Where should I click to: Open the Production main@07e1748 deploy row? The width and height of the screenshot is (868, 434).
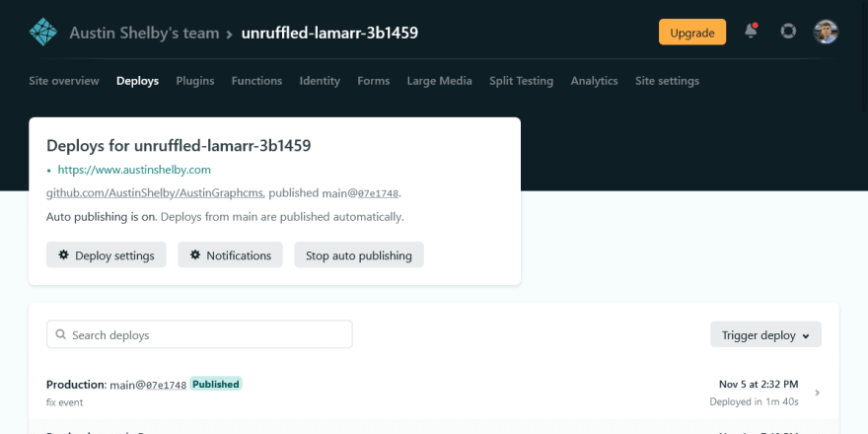pos(433,393)
